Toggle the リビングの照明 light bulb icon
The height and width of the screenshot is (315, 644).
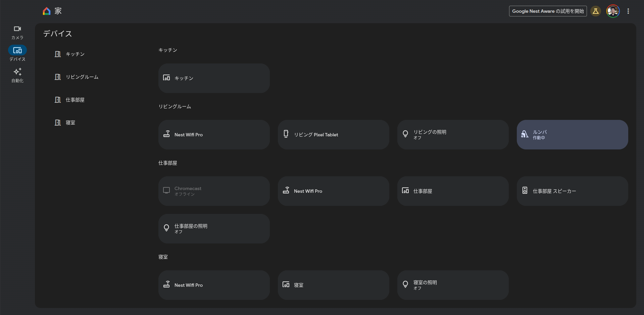pos(405,134)
